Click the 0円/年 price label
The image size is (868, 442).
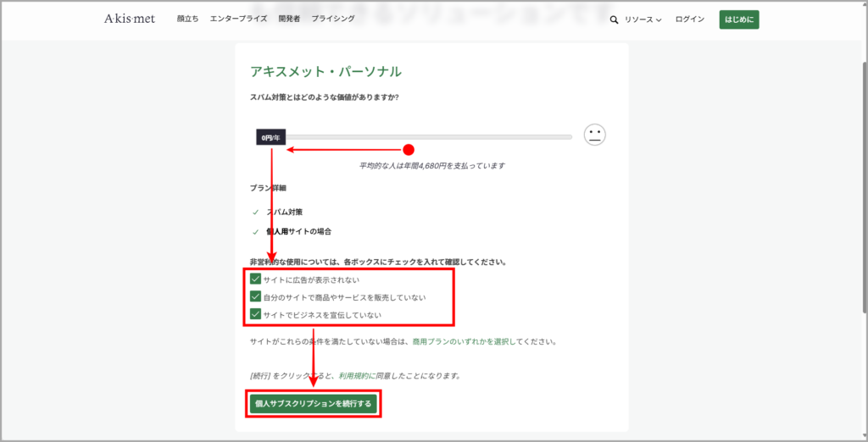pos(270,137)
